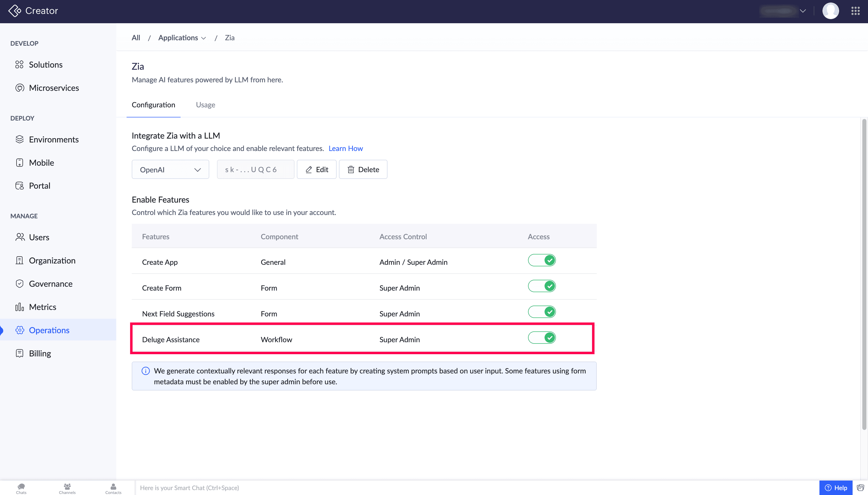The width and height of the screenshot is (868, 495).
Task: Expand the OpenAI LLM dropdown
Action: click(x=170, y=169)
